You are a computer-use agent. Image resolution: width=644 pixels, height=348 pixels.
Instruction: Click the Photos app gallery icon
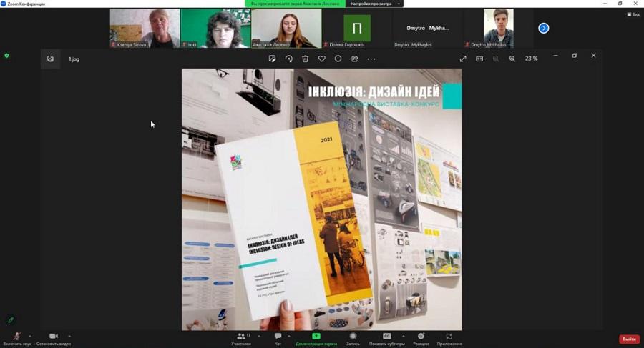(x=51, y=59)
